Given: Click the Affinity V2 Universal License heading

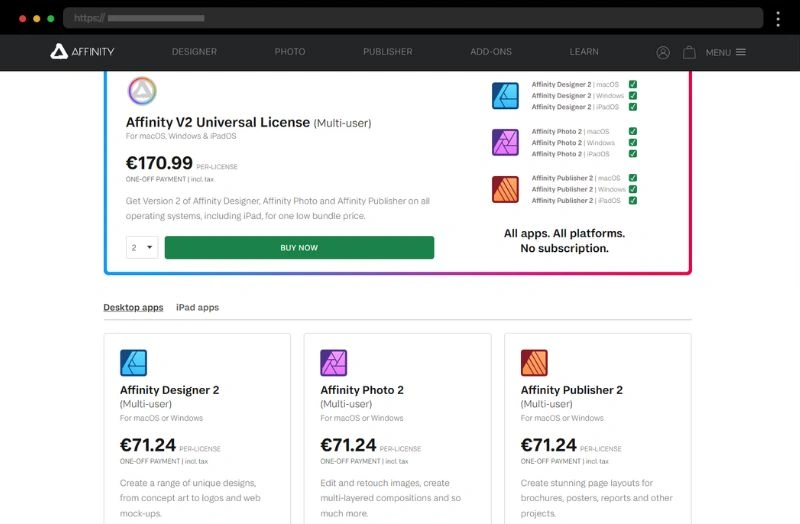Looking at the screenshot, I should click(248, 122).
